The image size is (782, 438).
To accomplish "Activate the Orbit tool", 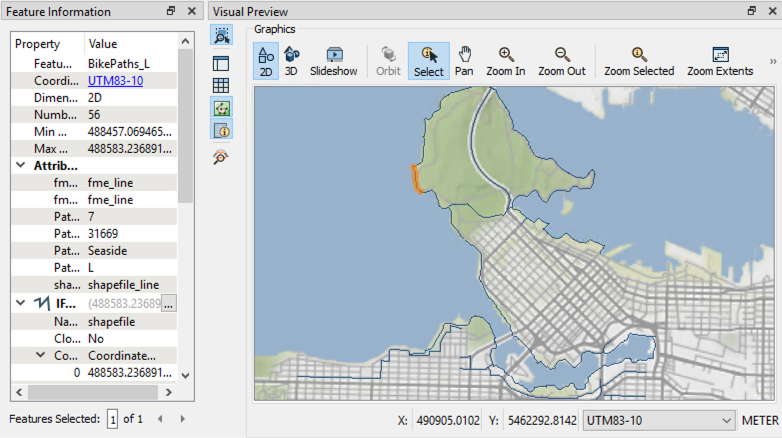I will (388, 61).
